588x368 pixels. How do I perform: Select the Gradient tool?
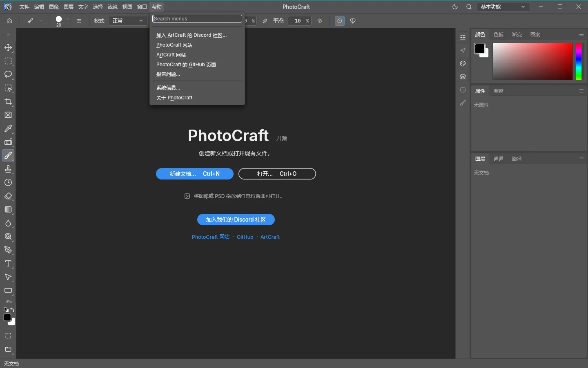tap(8, 209)
